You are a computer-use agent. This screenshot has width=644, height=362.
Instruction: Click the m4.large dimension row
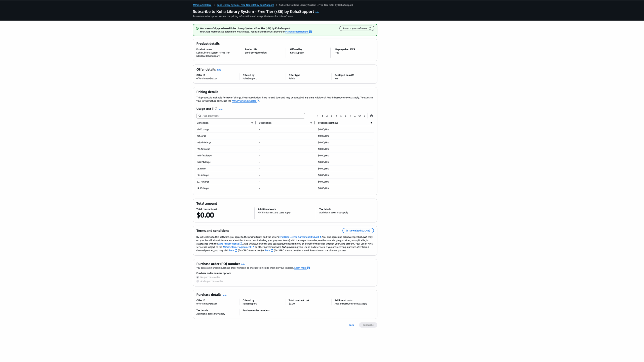(x=285, y=136)
